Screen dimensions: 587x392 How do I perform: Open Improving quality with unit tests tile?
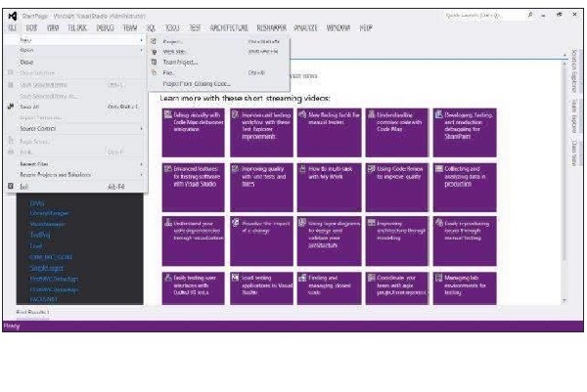point(261,187)
